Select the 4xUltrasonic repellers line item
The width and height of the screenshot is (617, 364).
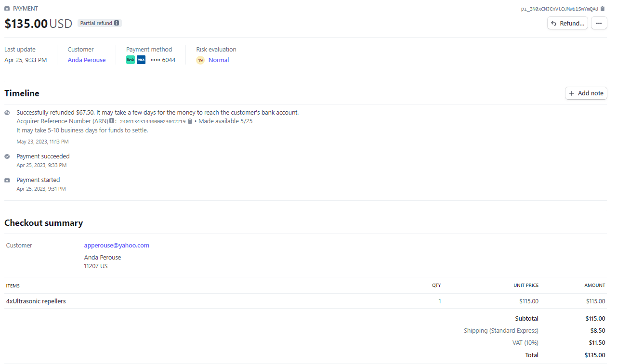click(x=36, y=301)
